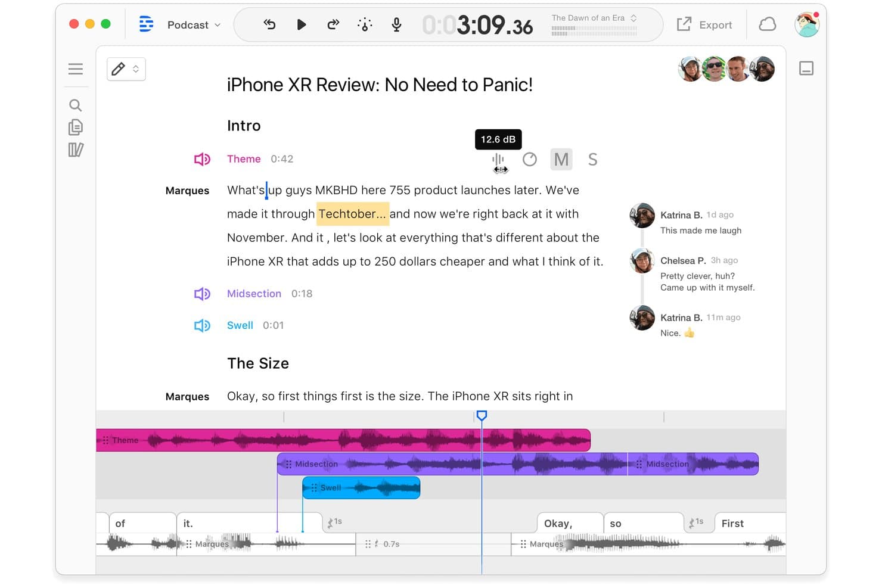Click the Marques speaker label near 'What's up'
Screen dimensions: 882x588
pyautogui.click(x=187, y=191)
